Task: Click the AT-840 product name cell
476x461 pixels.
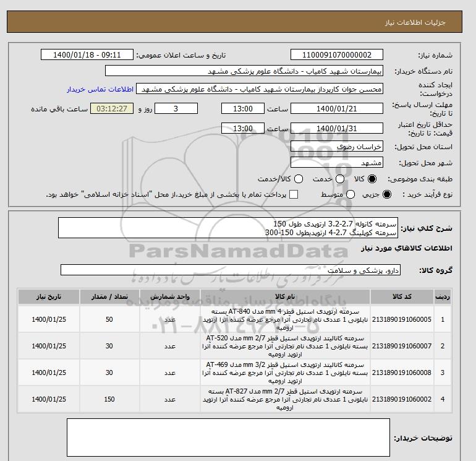Action: pos(285,320)
